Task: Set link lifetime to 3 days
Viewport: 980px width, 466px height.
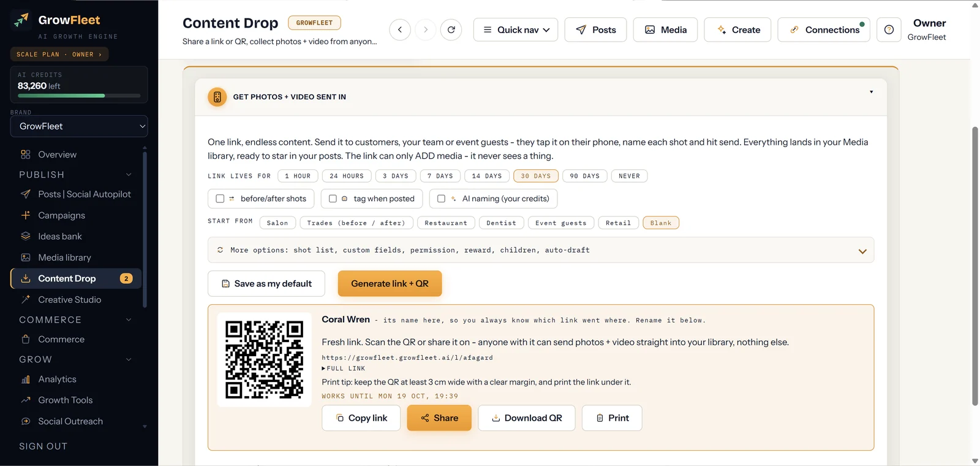Action: [x=396, y=176]
